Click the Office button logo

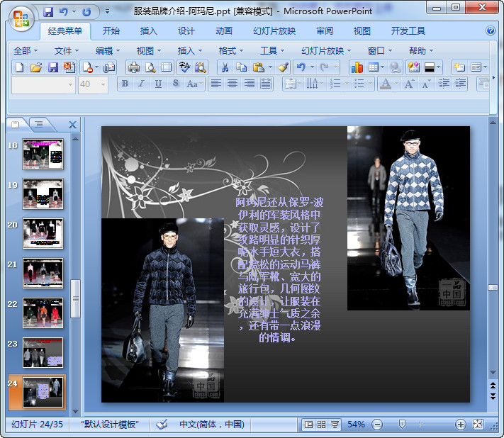point(21,18)
